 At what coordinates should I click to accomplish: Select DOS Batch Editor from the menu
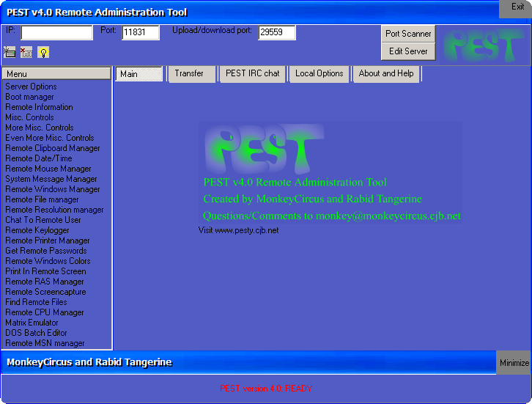[36, 333]
